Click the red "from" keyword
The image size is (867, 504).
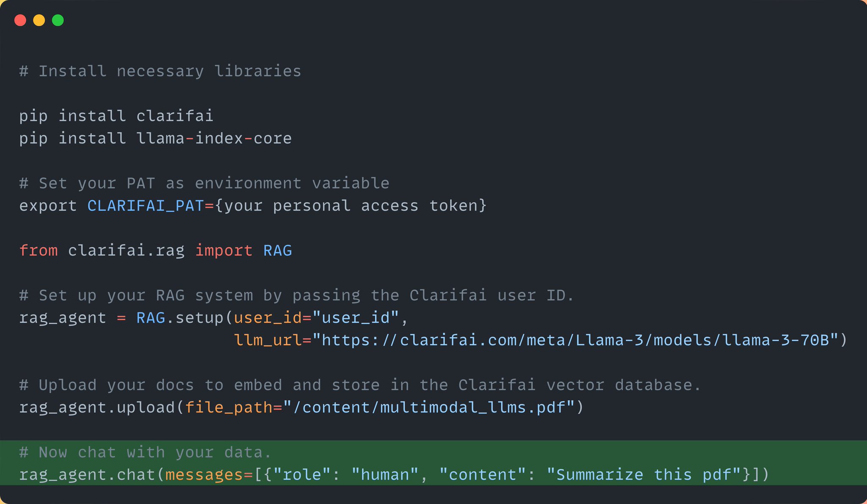[39, 251]
